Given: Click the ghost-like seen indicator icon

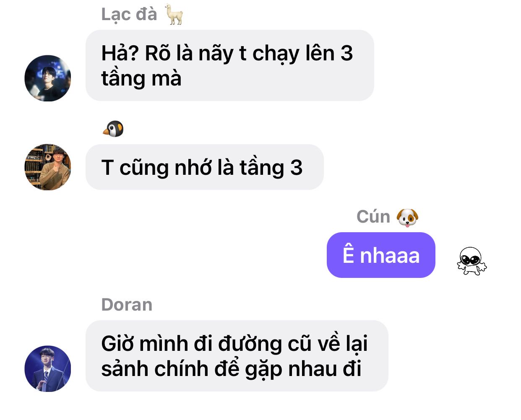Looking at the screenshot, I should (x=472, y=261).
